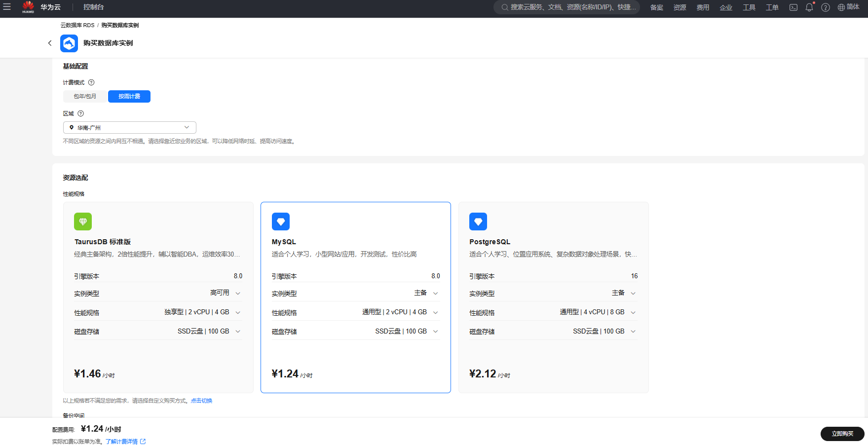
Task: Click the PostgreSQL engine version 16
Action: tap(634, 276)
